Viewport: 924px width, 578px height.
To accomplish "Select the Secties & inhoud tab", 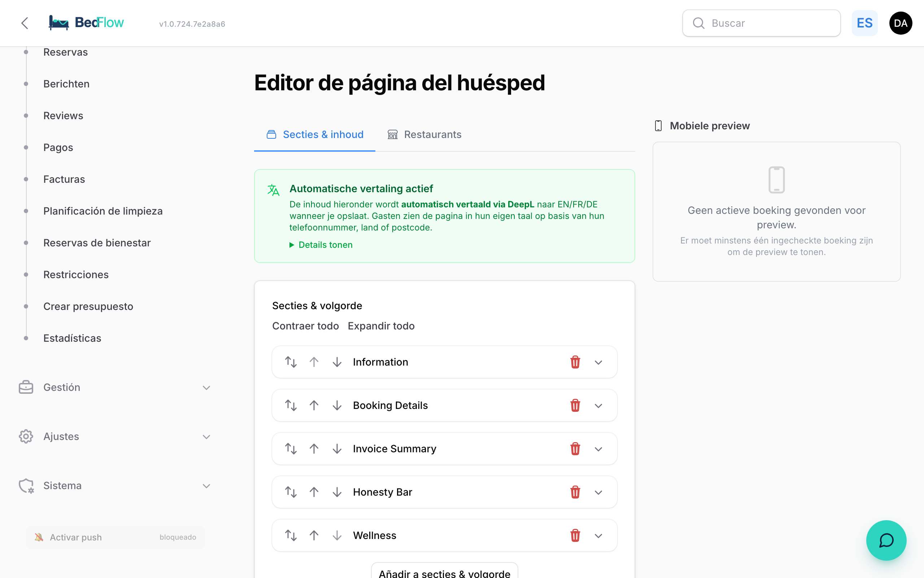I will click(315, 134).
